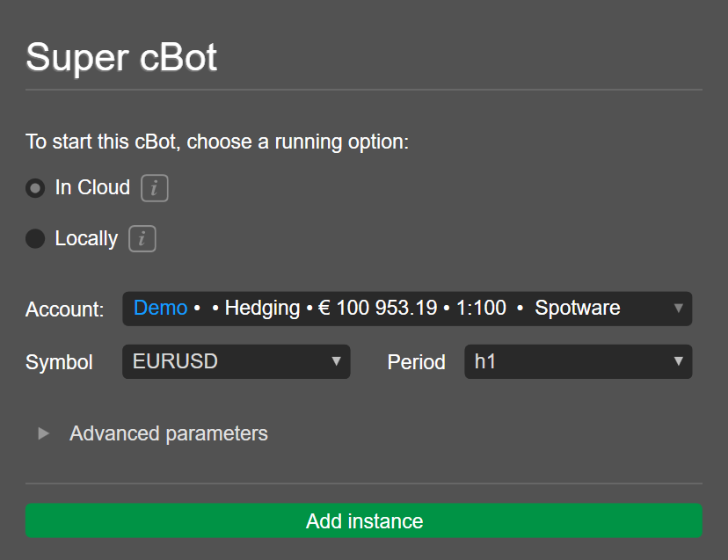The height and width of the screenshot is (560, 728).
Task: Expand Advanced parameters using the triangle
Action: 44,433
